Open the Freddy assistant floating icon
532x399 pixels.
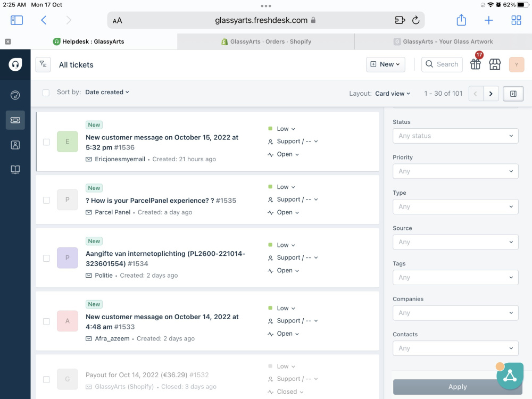click(510, 376)
